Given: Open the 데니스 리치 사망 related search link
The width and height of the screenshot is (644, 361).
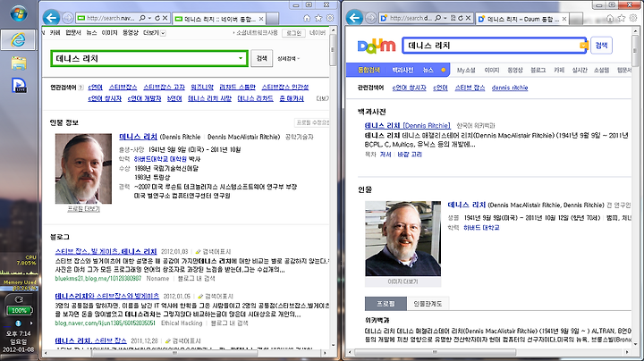Looking at the screenshot, I should pos(209,98).
